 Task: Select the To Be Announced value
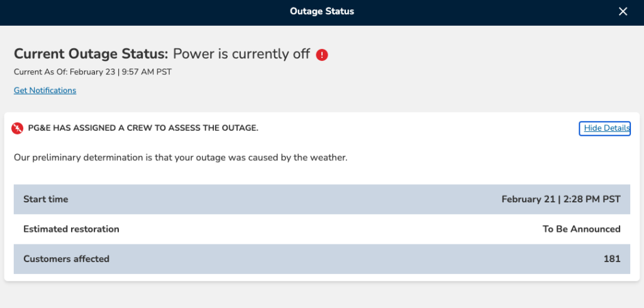[x=581, y=229]
